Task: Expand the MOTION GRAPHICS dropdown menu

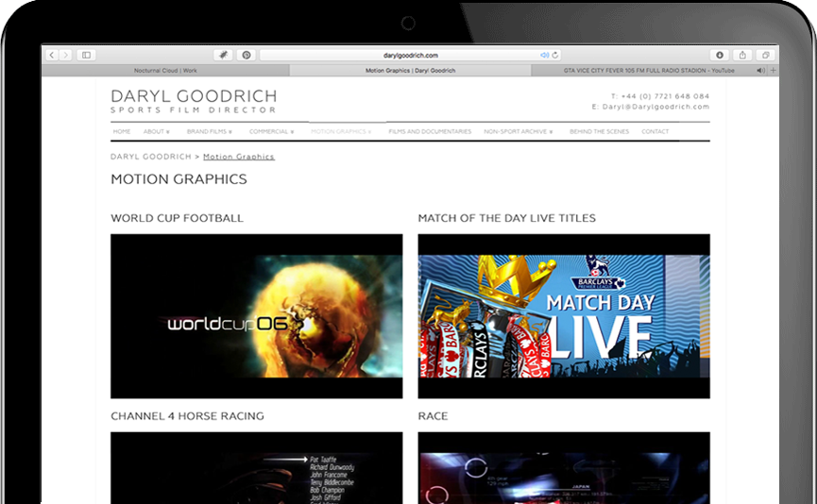Action: 341,132
